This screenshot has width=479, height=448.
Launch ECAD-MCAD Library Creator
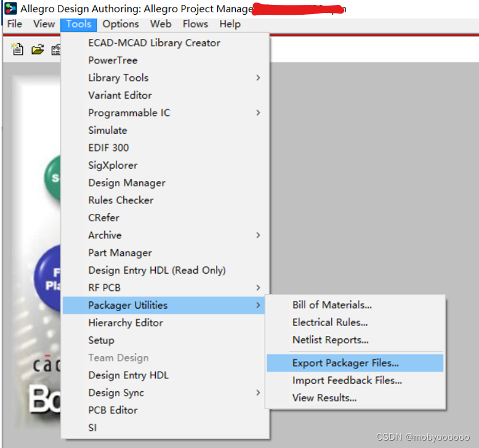165,43
